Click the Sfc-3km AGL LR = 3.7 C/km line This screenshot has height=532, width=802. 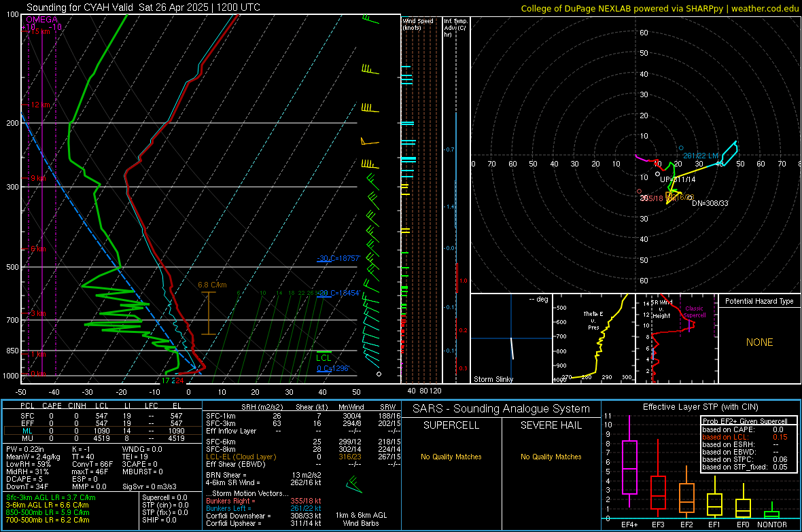click(x=51, y=497)
